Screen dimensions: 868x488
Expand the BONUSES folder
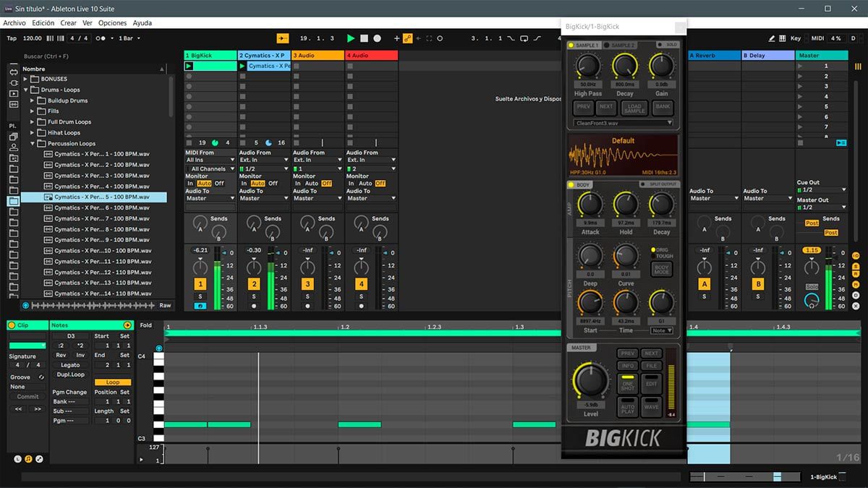pos(26,79)
